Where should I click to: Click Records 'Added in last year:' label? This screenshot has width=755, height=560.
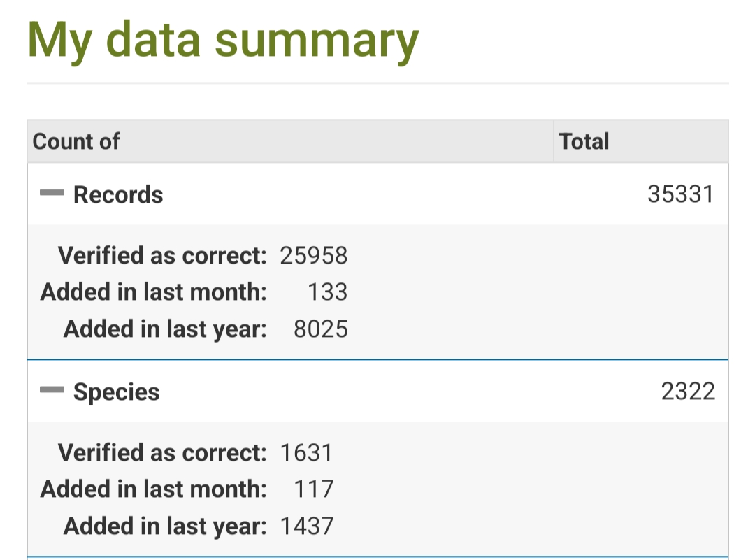(x=165, y=329)
